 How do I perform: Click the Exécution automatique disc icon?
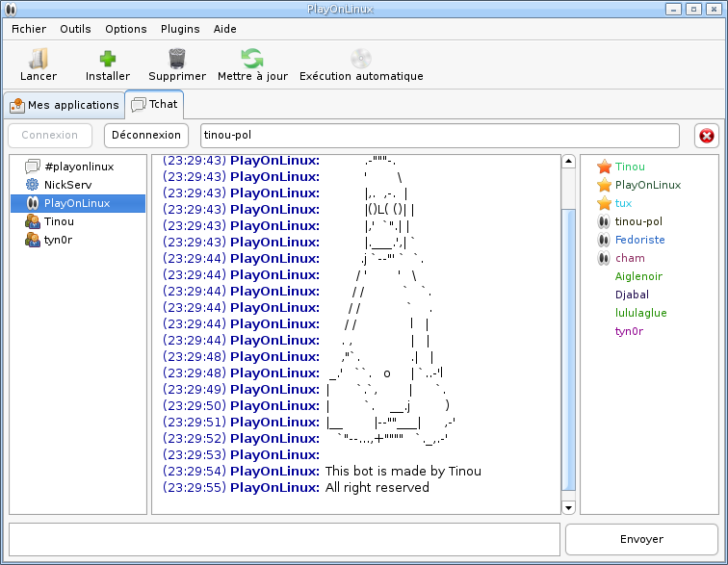[x=361, y=59]
